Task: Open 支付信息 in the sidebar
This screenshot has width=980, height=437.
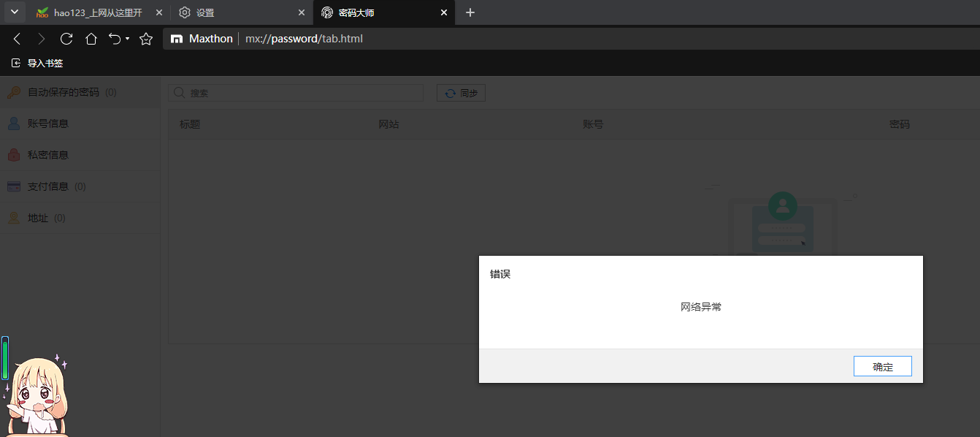Action: click(x=48, y=186)
